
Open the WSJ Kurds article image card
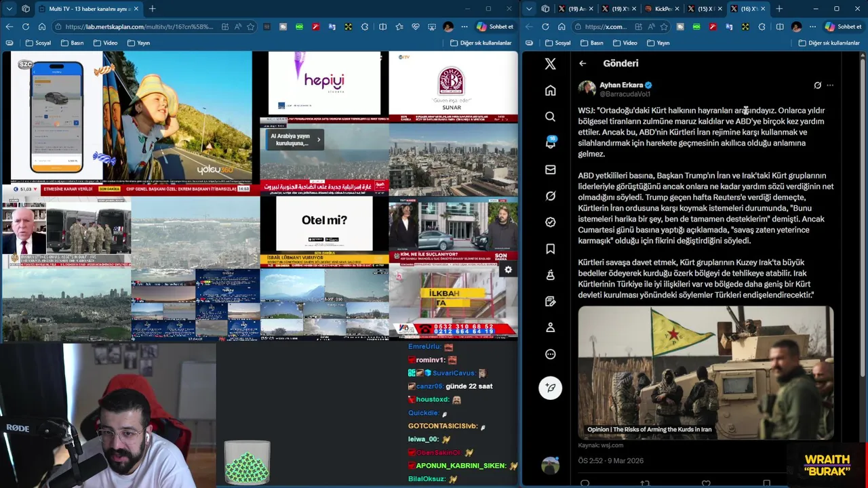pos(706,373)
